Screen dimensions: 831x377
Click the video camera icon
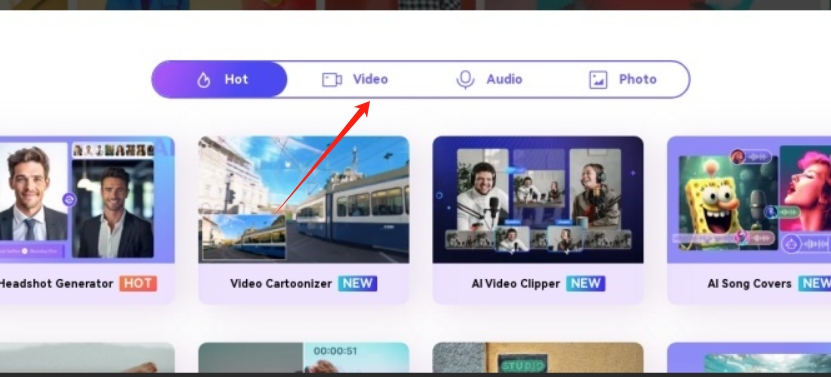[332, 80]
